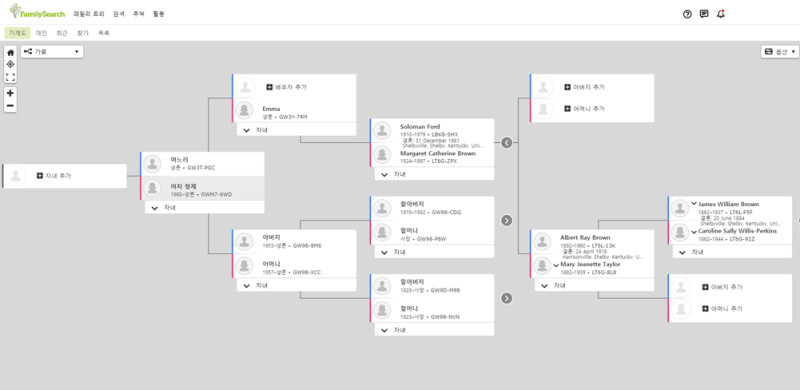Open the 가로 tree view dropdown
This screenshot has height=390, width=800.
pos(52,52)
